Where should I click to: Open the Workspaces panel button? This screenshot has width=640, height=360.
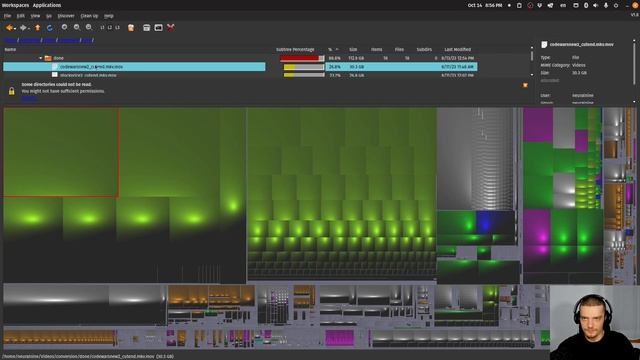[x=15, y=5]
